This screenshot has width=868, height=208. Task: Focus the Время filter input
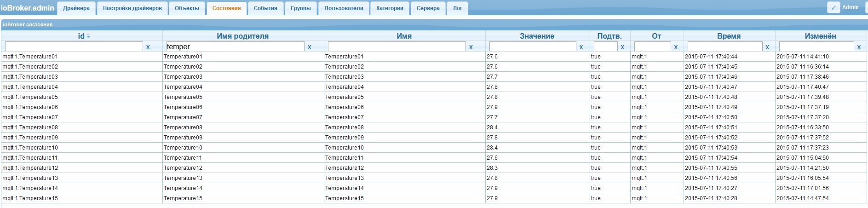pos(725,46)
